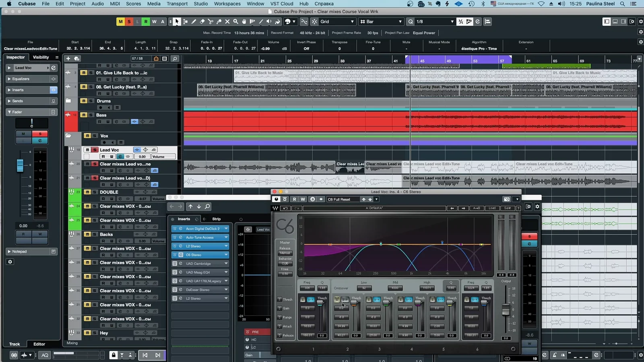The height and width of the screenshot is (362, 644).
Task: Select the Erase tool in toolbar
Action: tap(202, 22)
